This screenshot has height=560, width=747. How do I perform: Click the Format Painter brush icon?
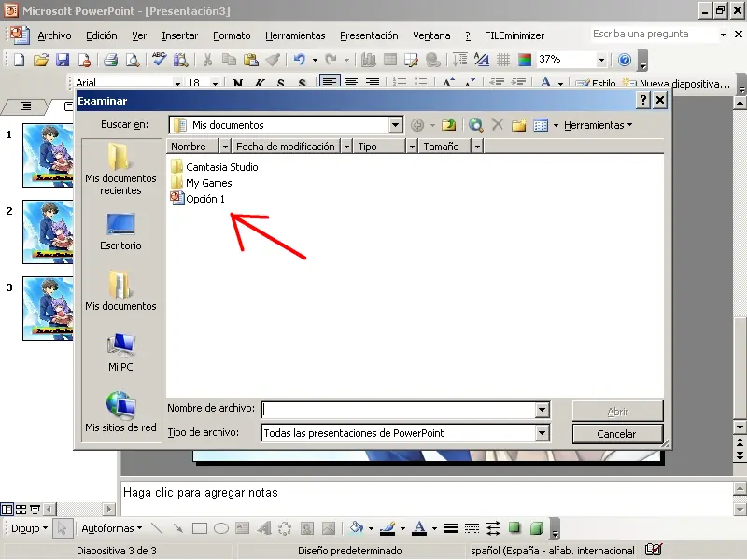pos(273,60)
